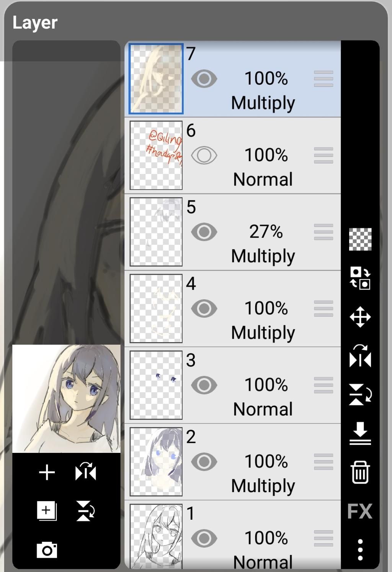
Task: Tap the 27% opacity value on layer 5
Action: 266,232
